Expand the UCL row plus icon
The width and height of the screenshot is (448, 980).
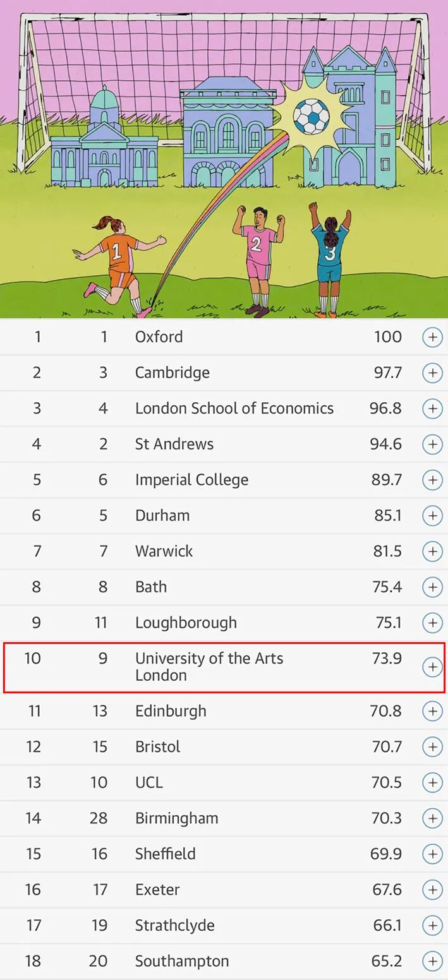[432, 782]
